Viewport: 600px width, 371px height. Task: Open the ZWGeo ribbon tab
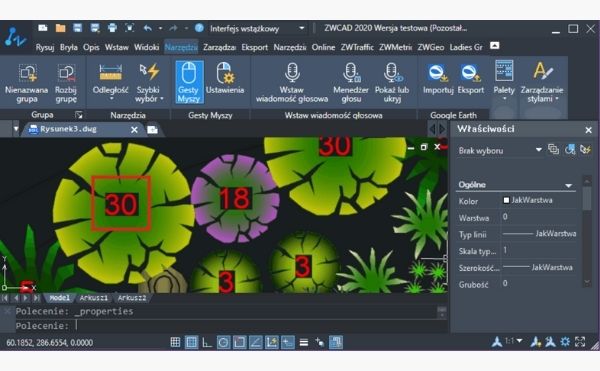[430, 47]
